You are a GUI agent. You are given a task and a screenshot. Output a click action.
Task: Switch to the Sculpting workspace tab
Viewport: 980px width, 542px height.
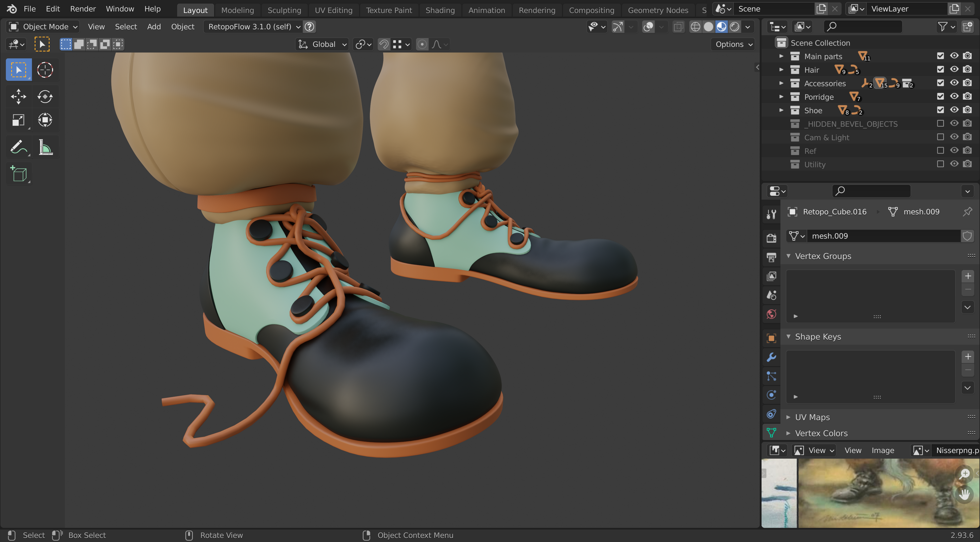(284, 10)
